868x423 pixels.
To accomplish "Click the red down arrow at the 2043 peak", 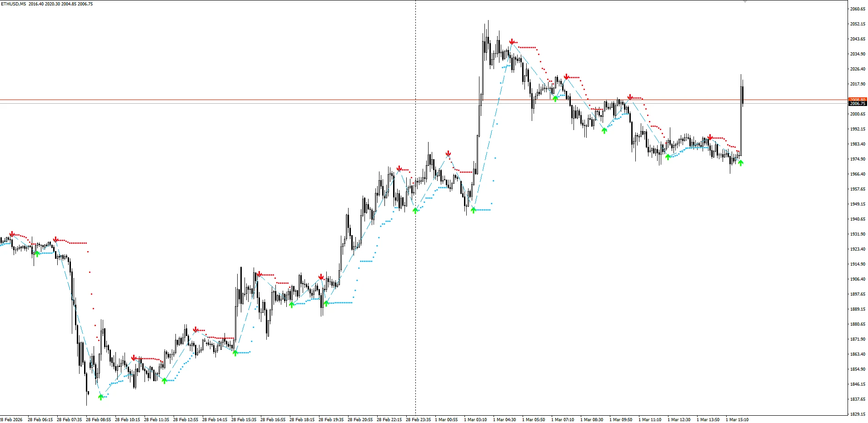I will point(512,42).
